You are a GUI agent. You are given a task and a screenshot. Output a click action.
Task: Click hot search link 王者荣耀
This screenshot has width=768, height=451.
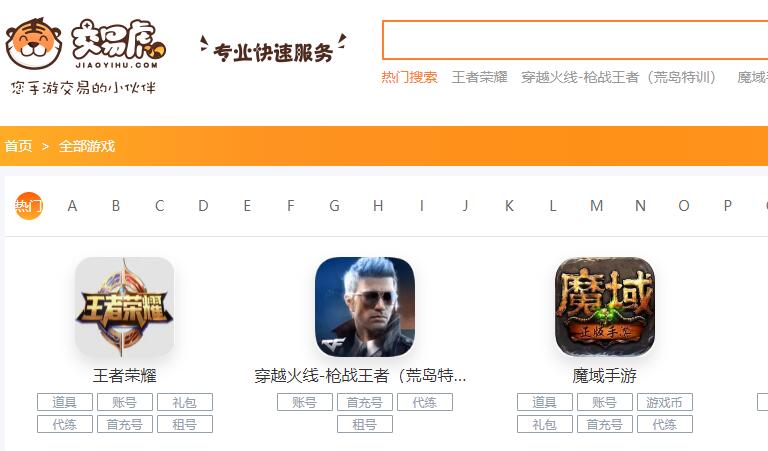479,77
